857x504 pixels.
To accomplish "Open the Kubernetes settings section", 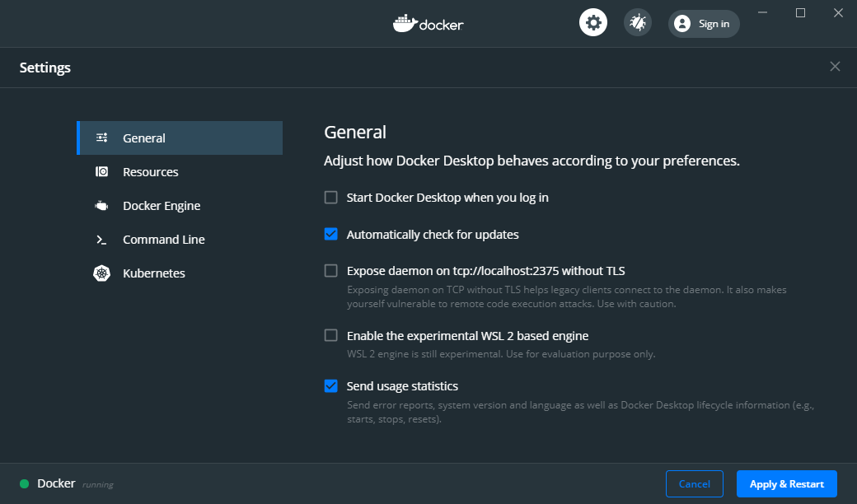I will point(154,273).
